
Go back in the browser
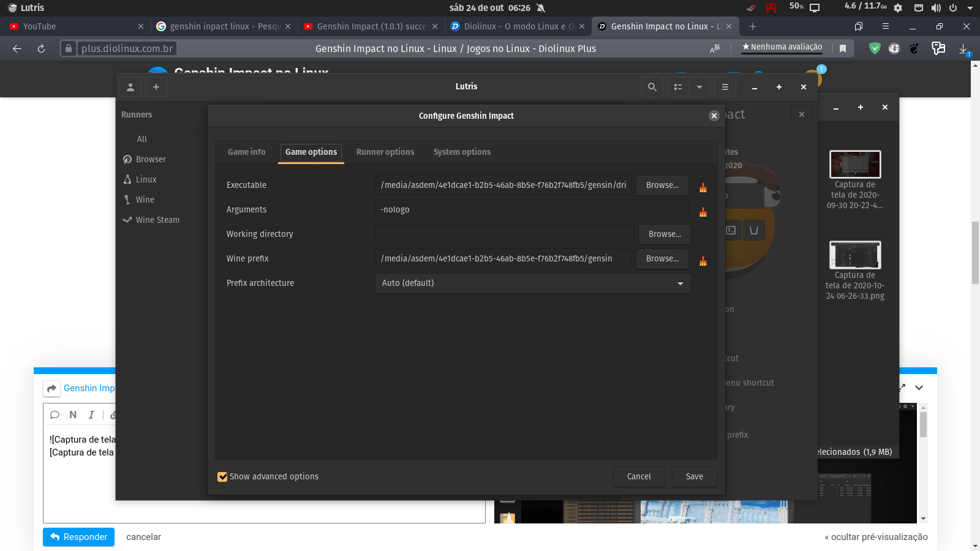[17, 48]
